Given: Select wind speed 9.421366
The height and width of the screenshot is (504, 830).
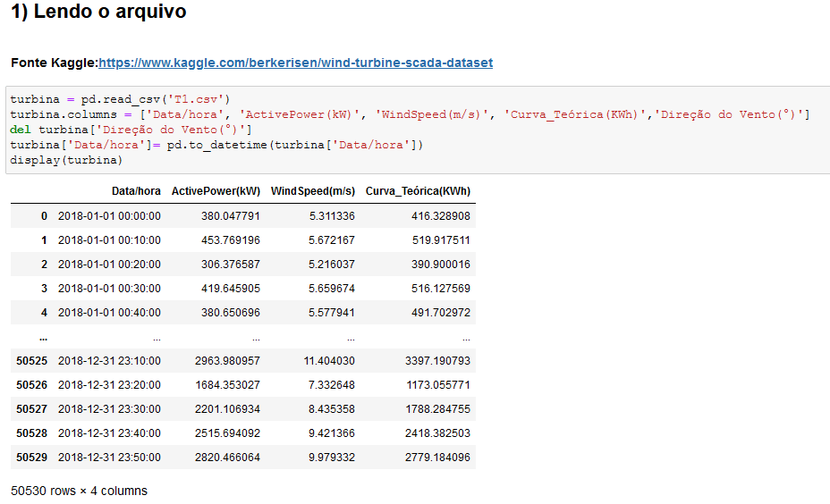Looking at the screenshot, I should pos(332,433).
